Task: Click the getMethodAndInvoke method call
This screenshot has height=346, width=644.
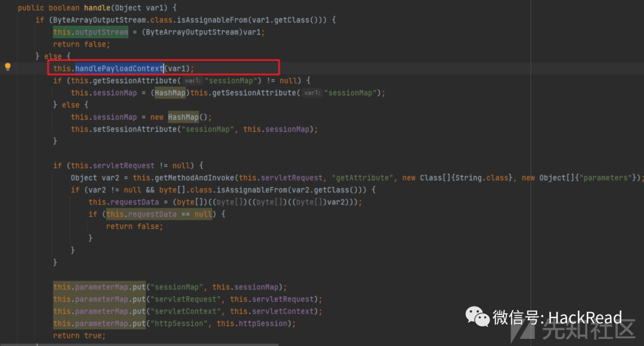Action: click(194, 178)
